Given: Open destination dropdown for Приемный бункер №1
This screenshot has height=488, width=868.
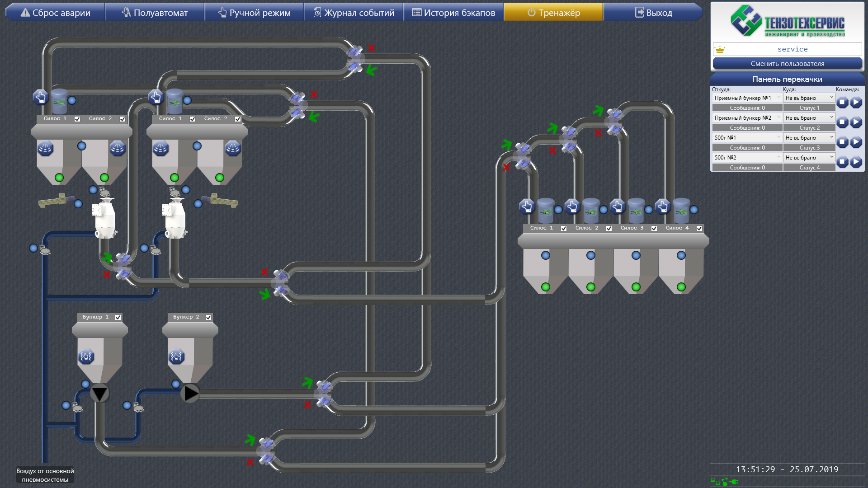Looking at the screenshot, I should click(809, 98).
